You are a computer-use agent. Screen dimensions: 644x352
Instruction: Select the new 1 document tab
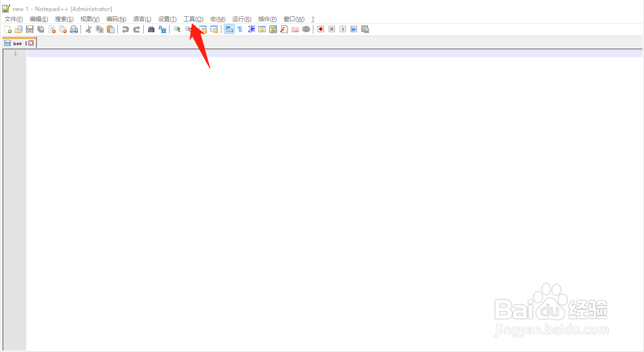(x=19, y=43)
